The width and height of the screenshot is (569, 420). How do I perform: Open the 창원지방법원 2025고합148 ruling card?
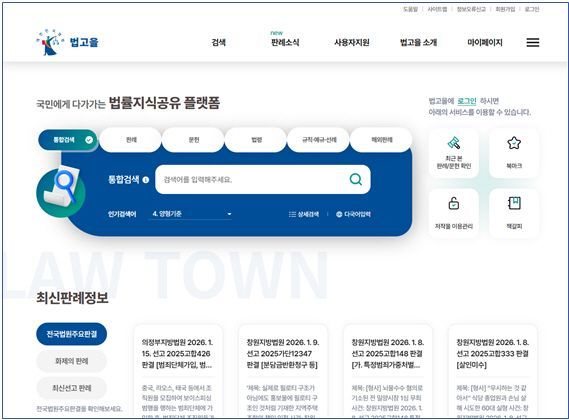[388, 371]
